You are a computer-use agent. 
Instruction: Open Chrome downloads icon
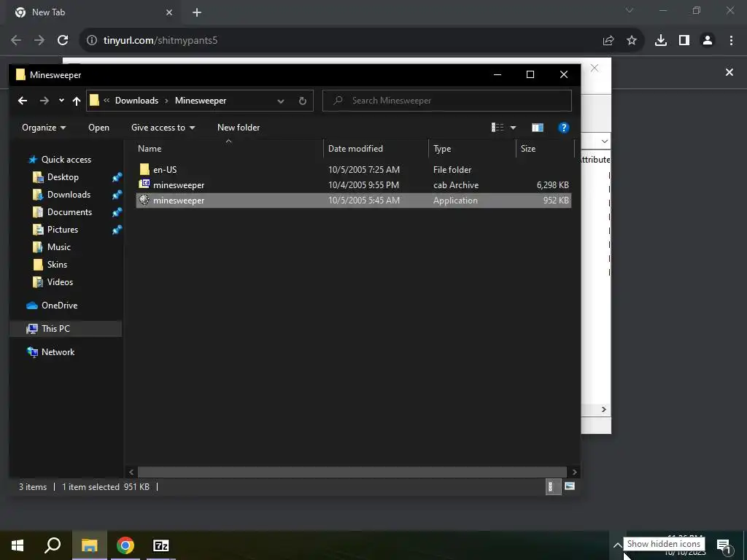click(x=661, y=41)
